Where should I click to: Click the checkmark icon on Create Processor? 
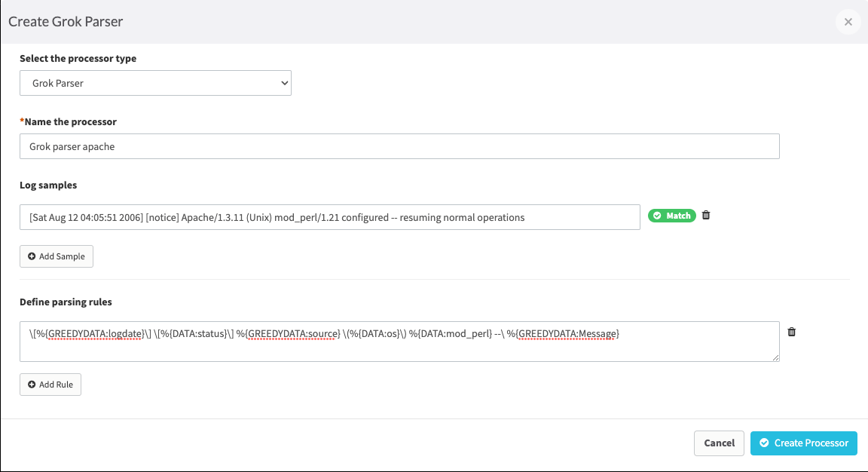(765, 443)
